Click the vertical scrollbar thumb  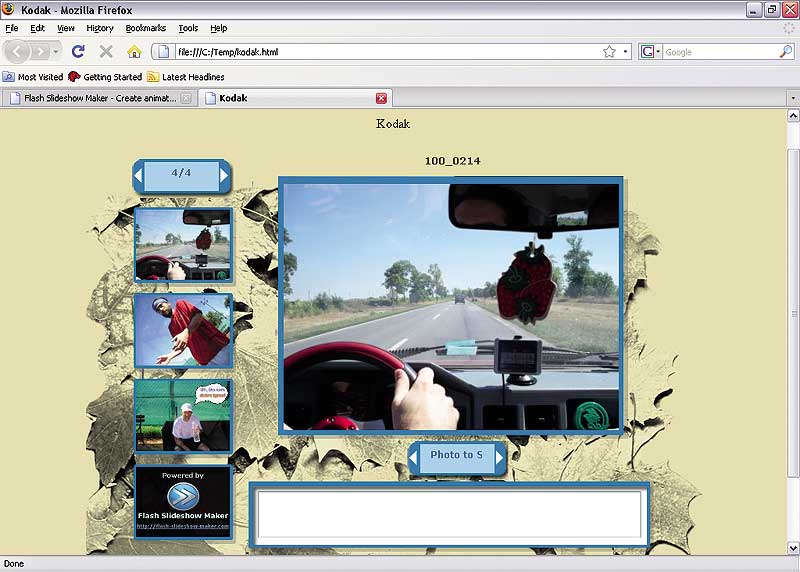793,313
